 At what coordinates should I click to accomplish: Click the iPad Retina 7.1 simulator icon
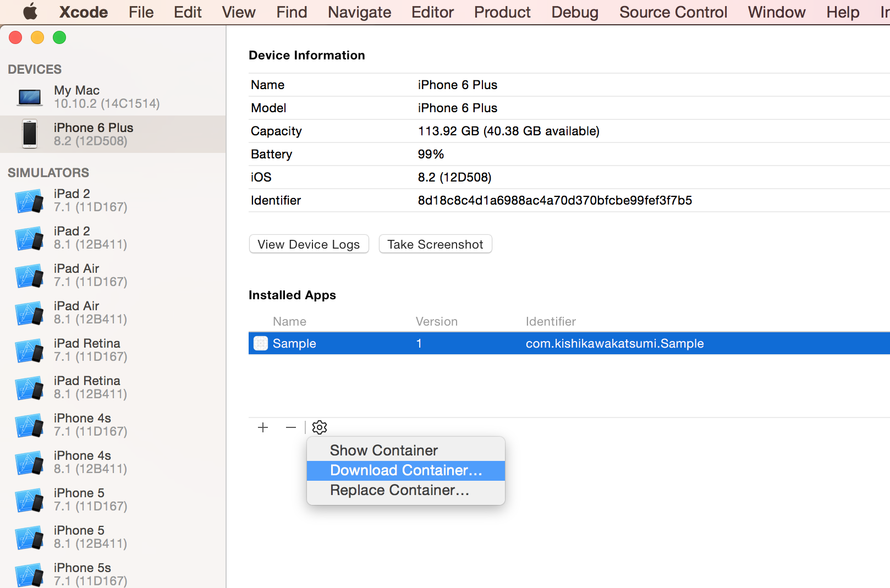(30, 350)
